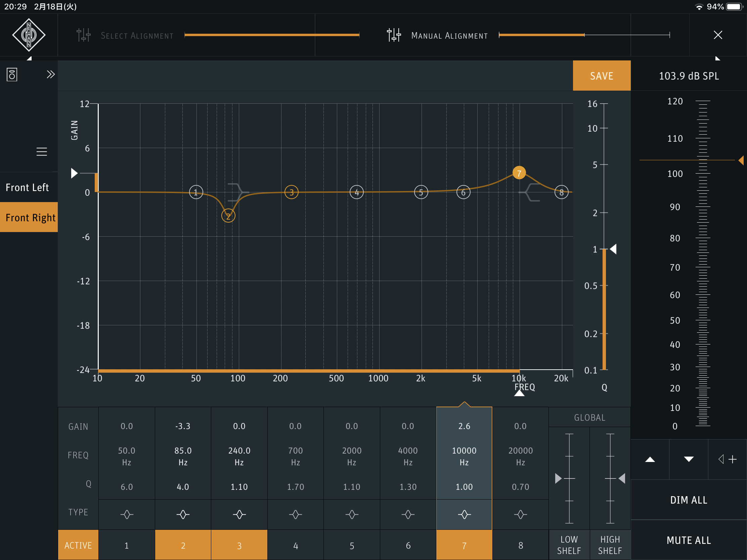Edit band 7 gain value 2.6
Image resolution: width=747 pixels, height=560 pixels.
pyautogui.click(x=464, y=426)
